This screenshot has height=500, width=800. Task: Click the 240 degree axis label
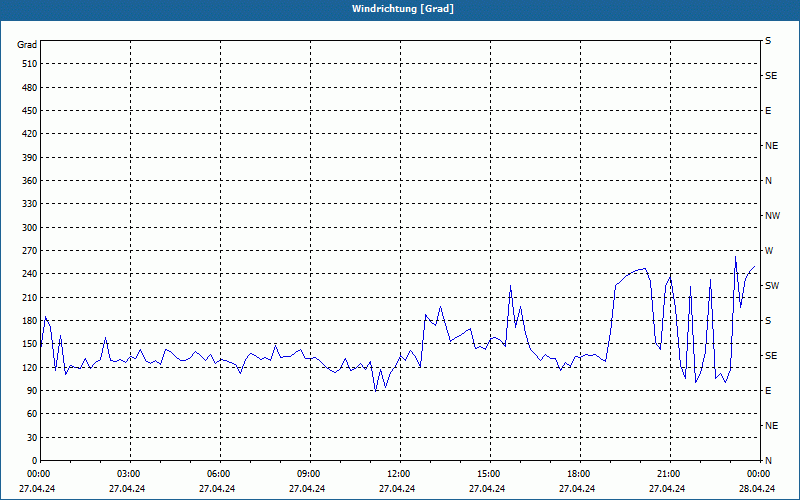[x=30, y=273]
